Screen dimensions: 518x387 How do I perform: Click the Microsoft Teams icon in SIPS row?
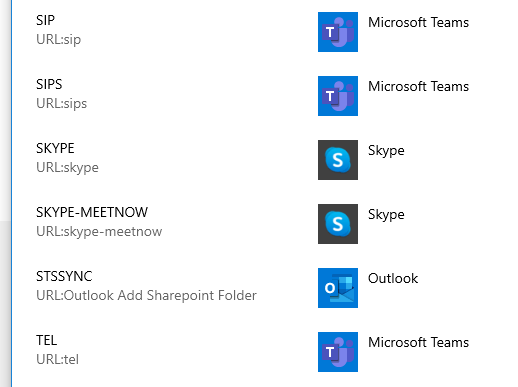click(x=338, y=96)
